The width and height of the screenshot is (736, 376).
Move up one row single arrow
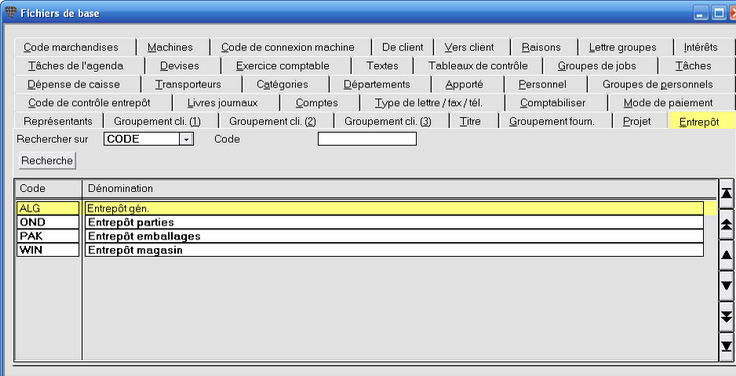[x=727, y=255]
